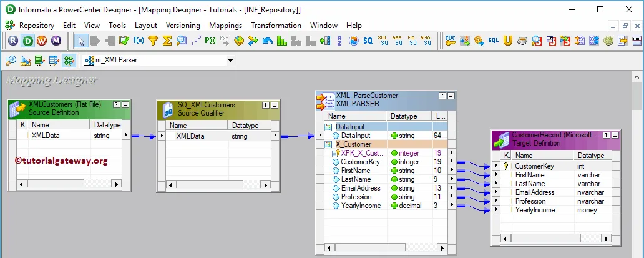
Task: Click the blue curved-arrow toolbar icon
Action: tap(267, 41)
